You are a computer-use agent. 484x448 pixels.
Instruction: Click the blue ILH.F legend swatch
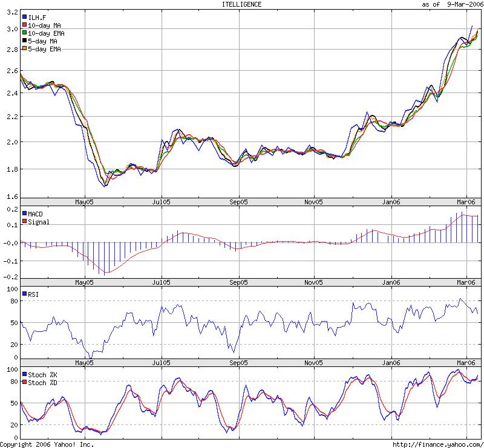pos(24,16)
